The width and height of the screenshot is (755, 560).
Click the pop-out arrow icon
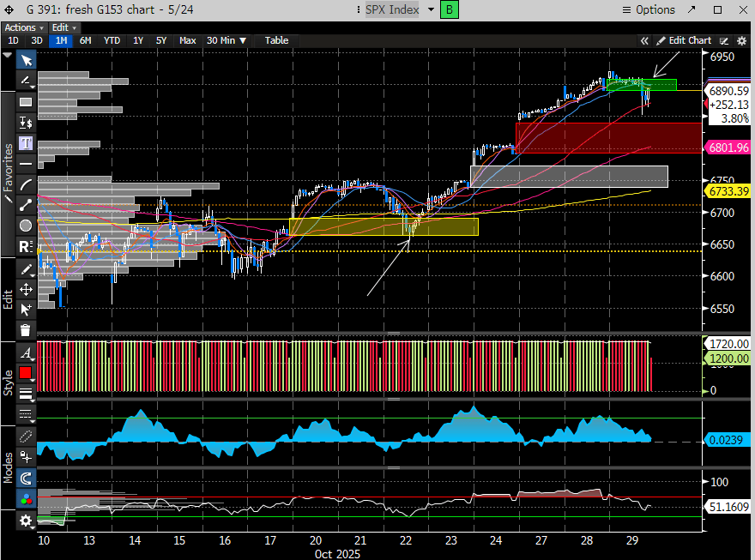pyautogui.click(x=692, y=9)
